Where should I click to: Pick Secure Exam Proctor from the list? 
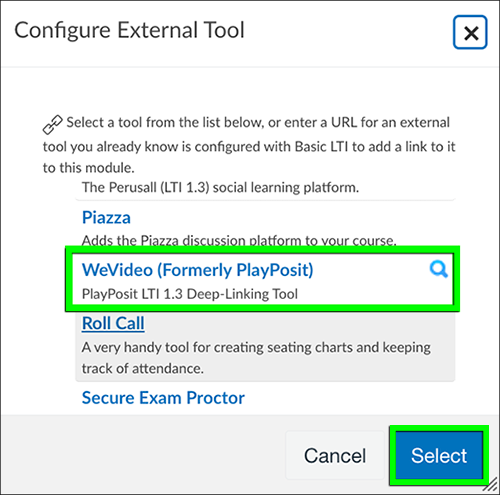click(163, 398)
